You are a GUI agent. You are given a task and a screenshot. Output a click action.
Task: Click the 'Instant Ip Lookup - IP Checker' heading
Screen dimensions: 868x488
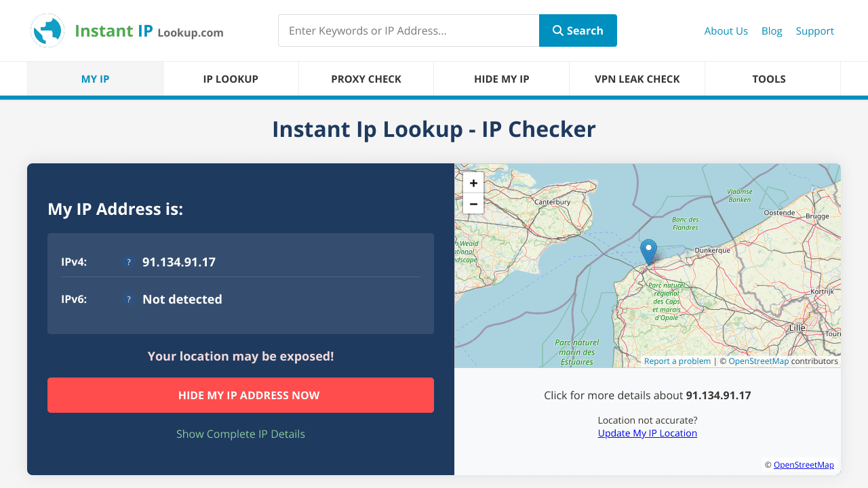coord(434,129)
